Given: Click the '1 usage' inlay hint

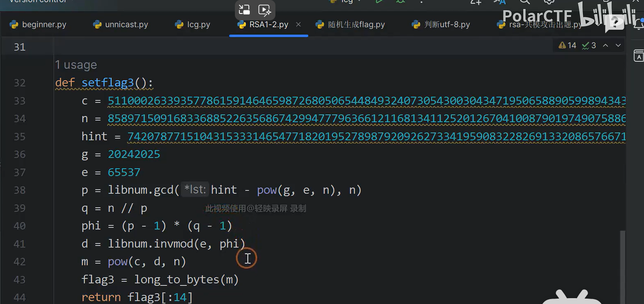Looking at the screenshot, I should point(76,65).
